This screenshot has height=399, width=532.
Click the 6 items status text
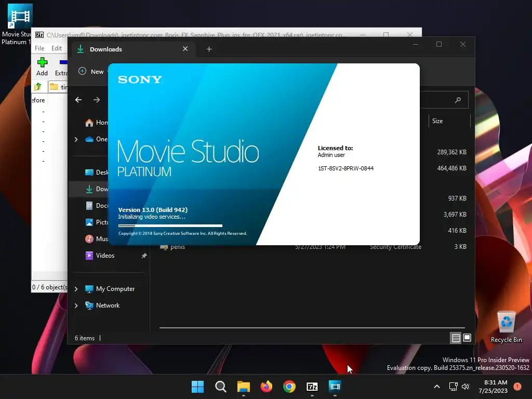point(85,338)
